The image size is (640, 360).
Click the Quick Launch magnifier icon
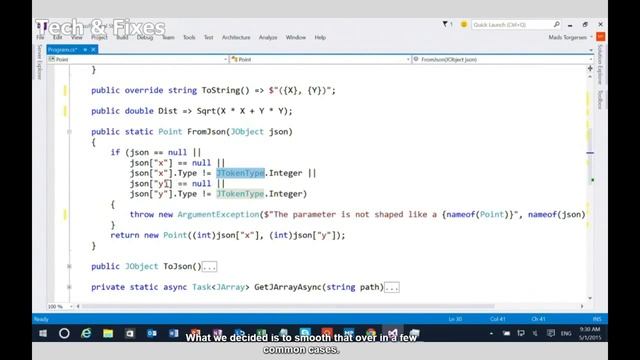556,24
